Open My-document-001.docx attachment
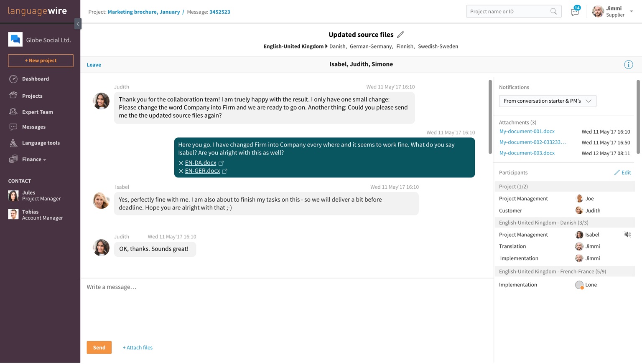Viewport: 642px width, 364px height. click(527, 131)
